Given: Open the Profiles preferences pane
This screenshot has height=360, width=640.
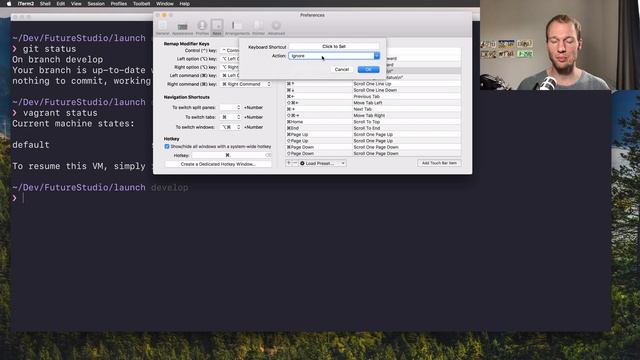Looking at the screenshot, I should (x=202, y=28).
